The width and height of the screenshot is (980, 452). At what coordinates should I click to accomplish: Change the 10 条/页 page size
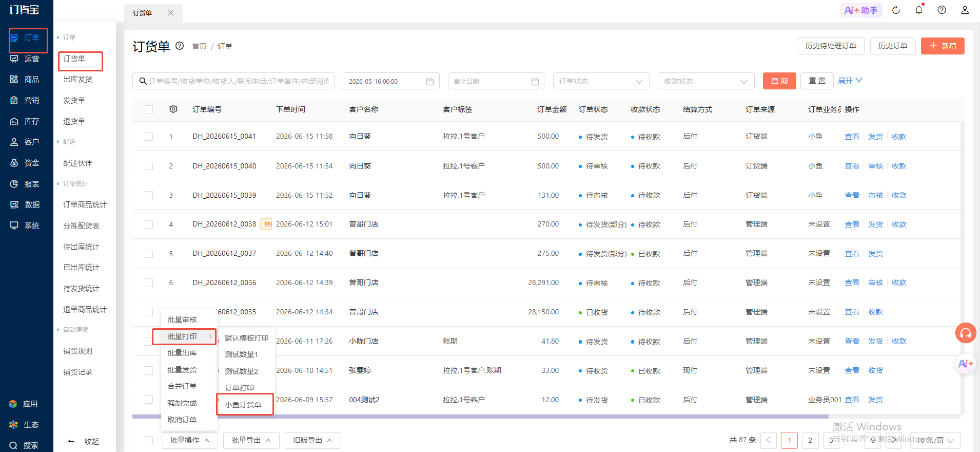(935, 440)
